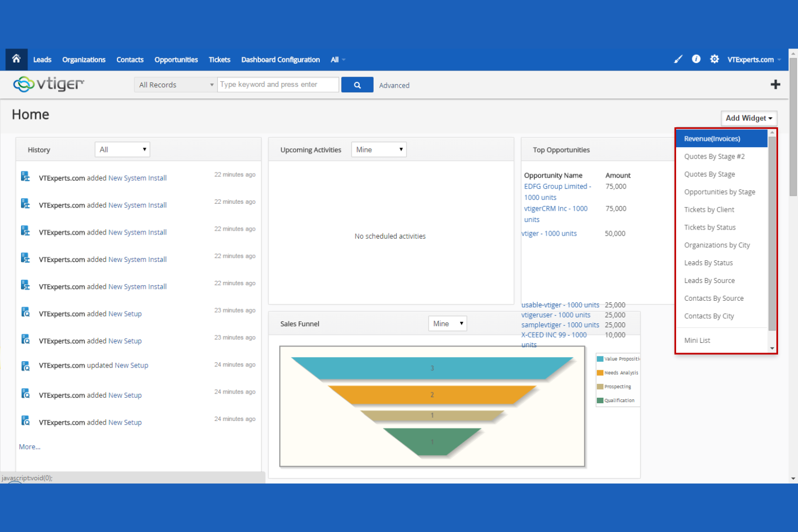Image resolution: width=798 pixels, height=532 pixels.
Task: Select Tickets by Client widget
Action: (721, 210)
